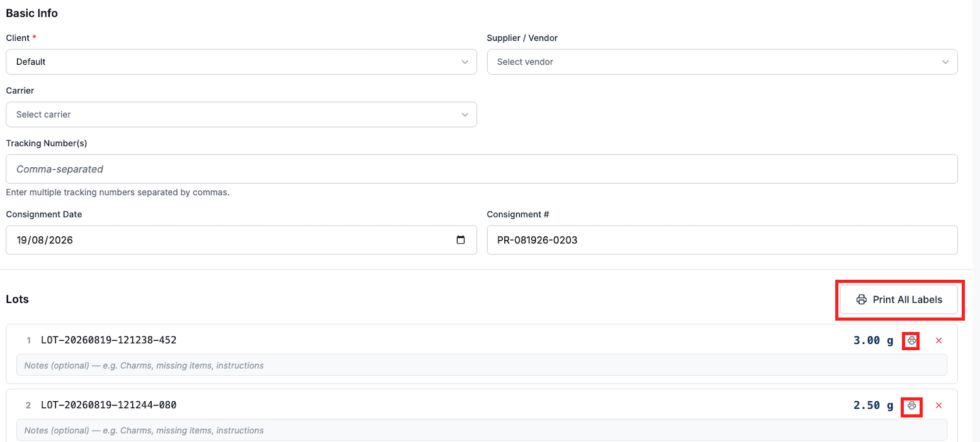This screenshot has height=442, width=980.
Task: Click the Consignment Date field showing 19/08/2026
Action: click(241, 240)
